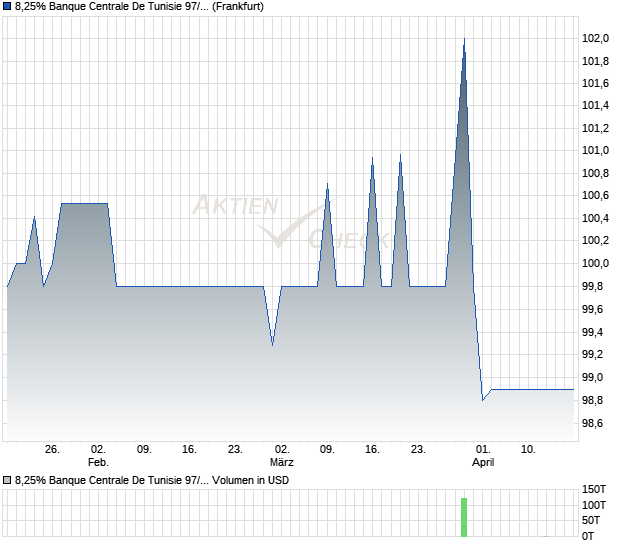This screenshot has height=546, width=620.
Task: Click the y-axis label 100,0
Action: pyautogui.click(x=595, y=263)
